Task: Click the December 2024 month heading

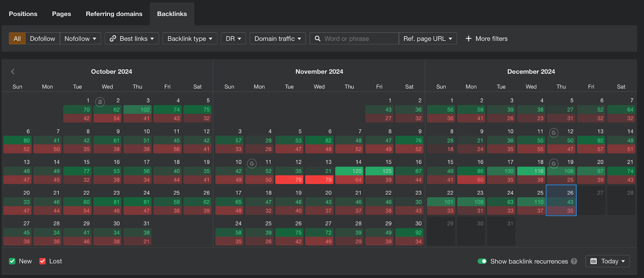Action: [531, 71]
